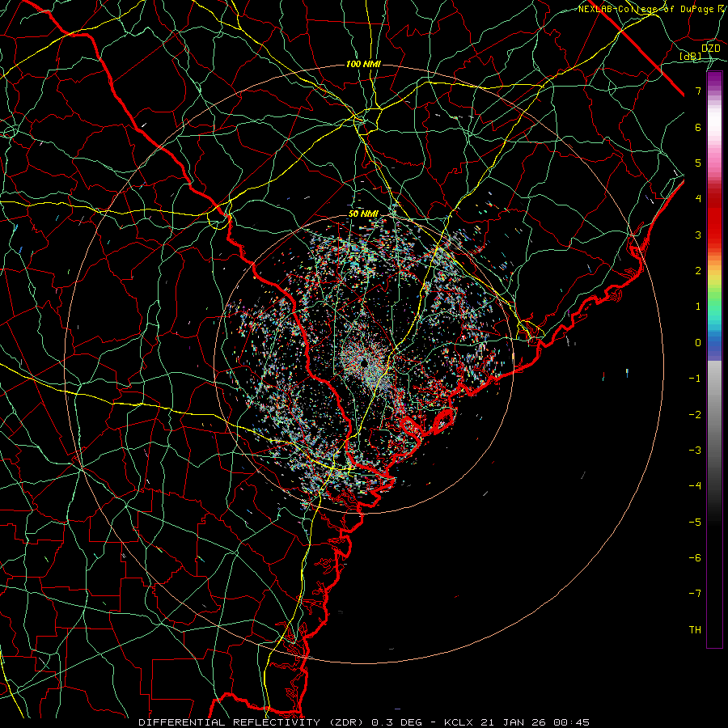This screenshot has height=728, width=728.
Task: Click the 100 NMI range ring label
Action: (363, 64)
